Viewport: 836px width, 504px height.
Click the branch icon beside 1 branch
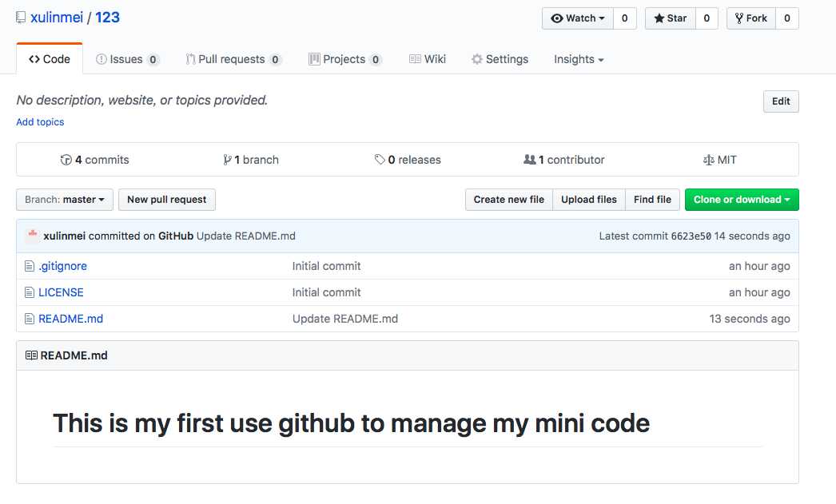227,160
